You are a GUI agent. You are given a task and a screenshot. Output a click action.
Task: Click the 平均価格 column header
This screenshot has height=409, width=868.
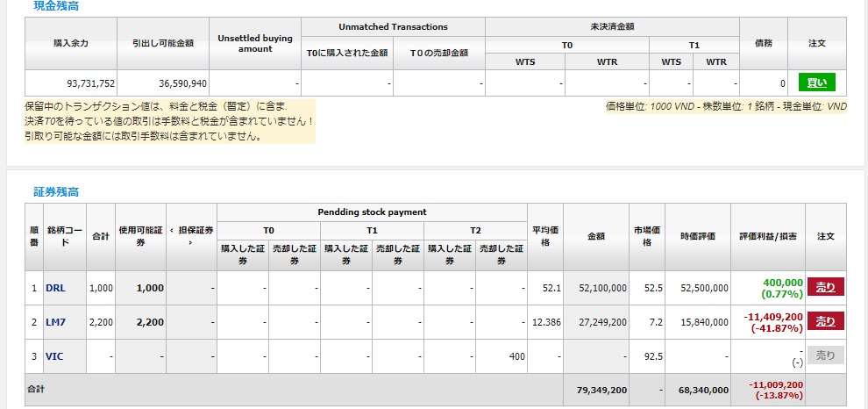pos(544,236)
